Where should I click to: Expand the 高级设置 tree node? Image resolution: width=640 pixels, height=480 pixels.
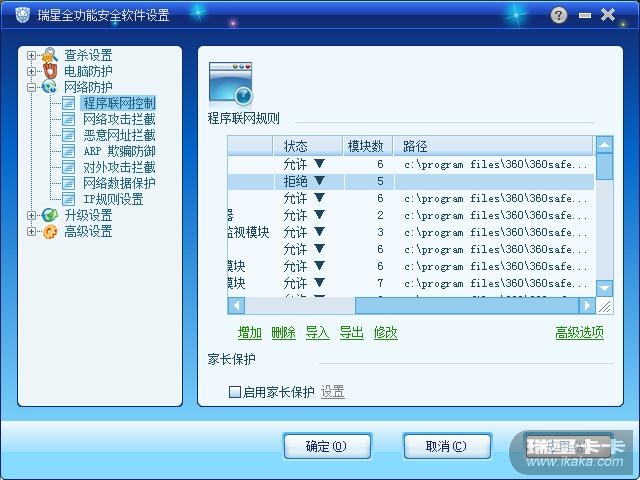(x=31, y=231)
